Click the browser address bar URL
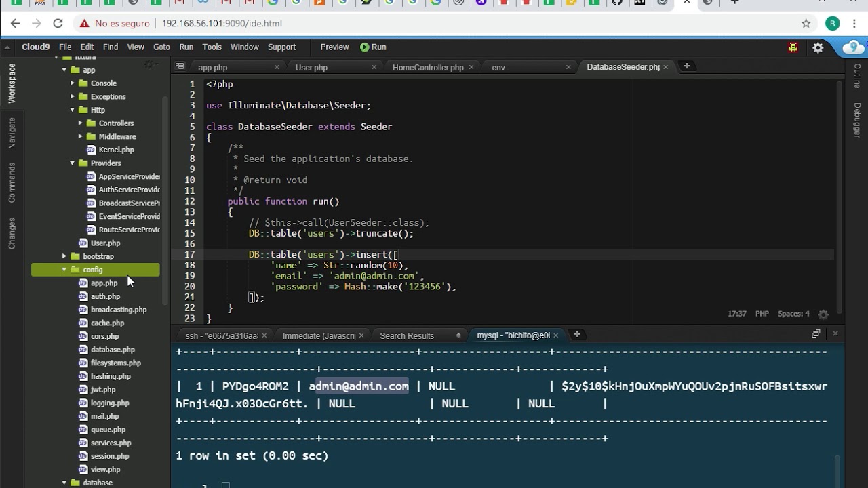The width and height of the screenshot is (868, 488). pyautogui.click(x=222, y=23)
